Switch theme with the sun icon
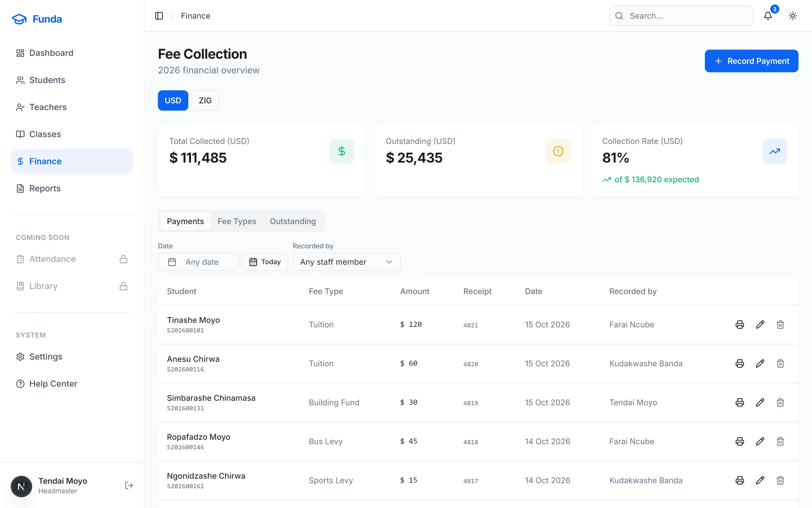Image resolution: width=812 pixels, height=508 pixels. [x=793, y=16]
